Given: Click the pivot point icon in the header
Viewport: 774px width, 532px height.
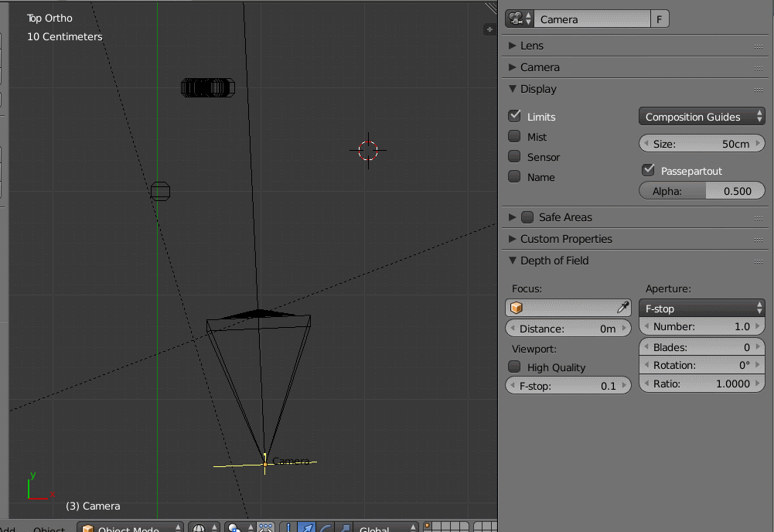Looking at the screenshot, I should pyautogui.click(x=233, y=527).
